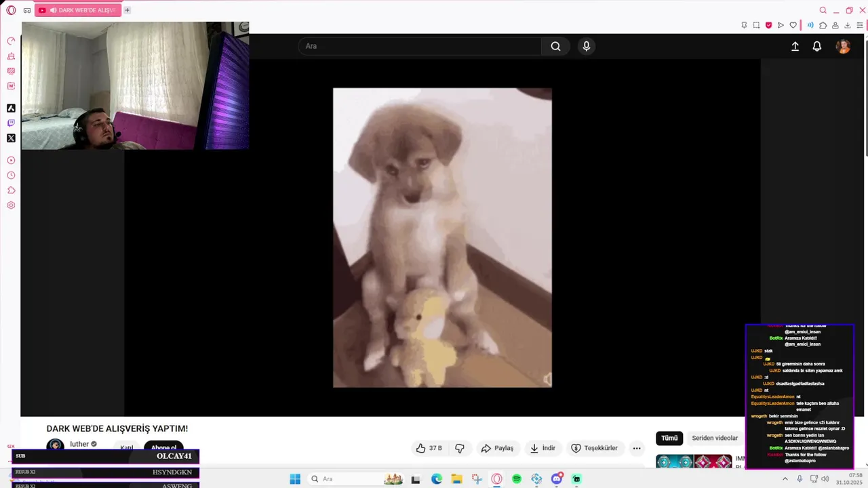Click the Teşekkürler thanks button
Viewport: 868px width, 488px height.
point(594,448)
